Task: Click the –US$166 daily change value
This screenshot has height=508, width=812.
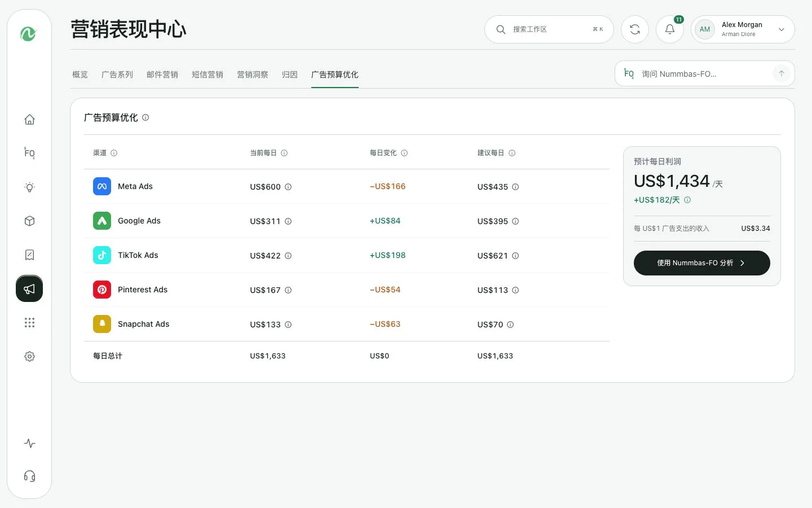Action: [388, 186]
